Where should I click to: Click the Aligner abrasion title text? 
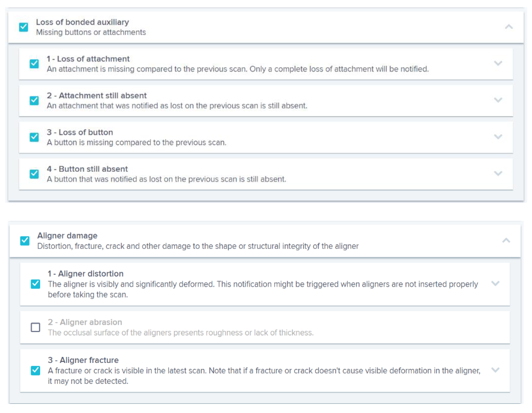(85, 322)
